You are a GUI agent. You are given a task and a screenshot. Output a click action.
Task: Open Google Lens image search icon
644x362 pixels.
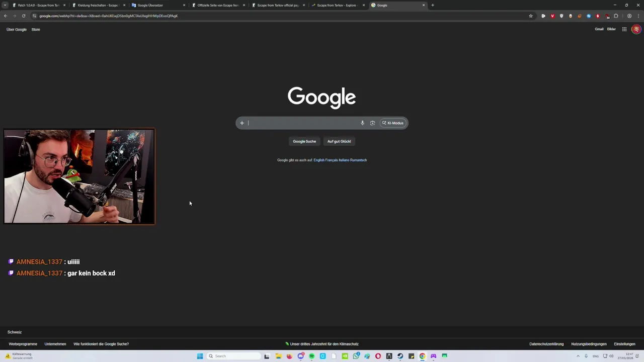(372, 123)
